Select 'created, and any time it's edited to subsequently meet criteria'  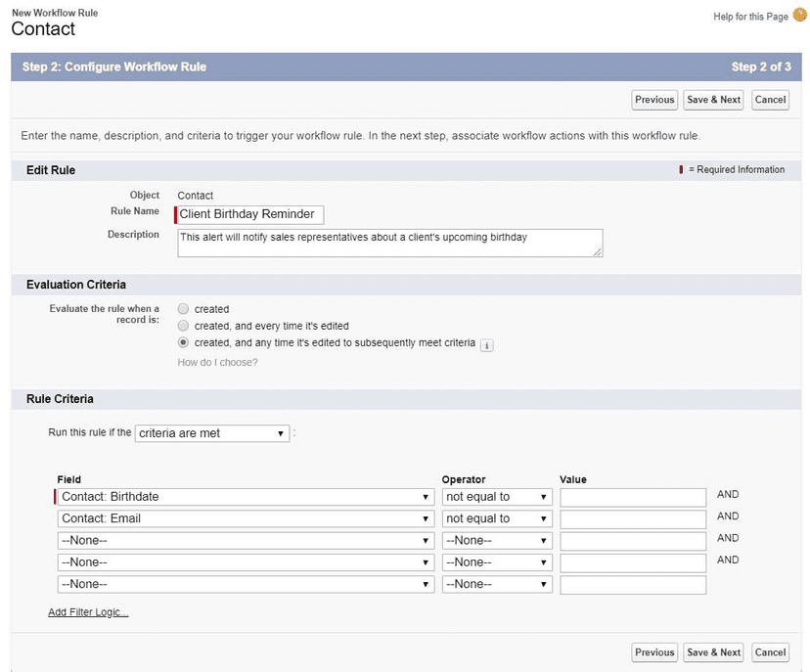point(183,342)
